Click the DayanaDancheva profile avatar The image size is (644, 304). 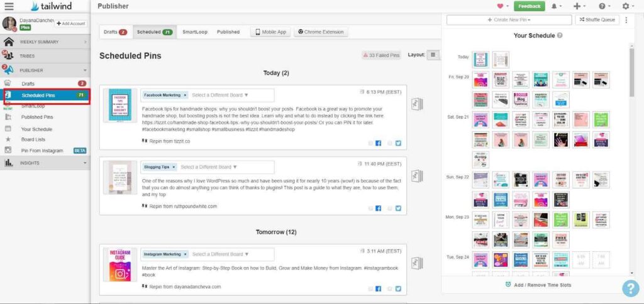click(9, 24)
